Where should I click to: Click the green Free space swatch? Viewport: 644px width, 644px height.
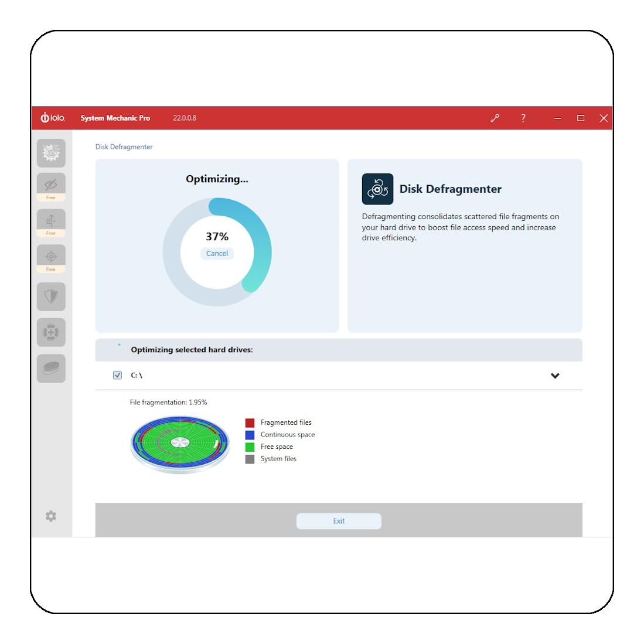pyautogui.click(x=250, y=447)
